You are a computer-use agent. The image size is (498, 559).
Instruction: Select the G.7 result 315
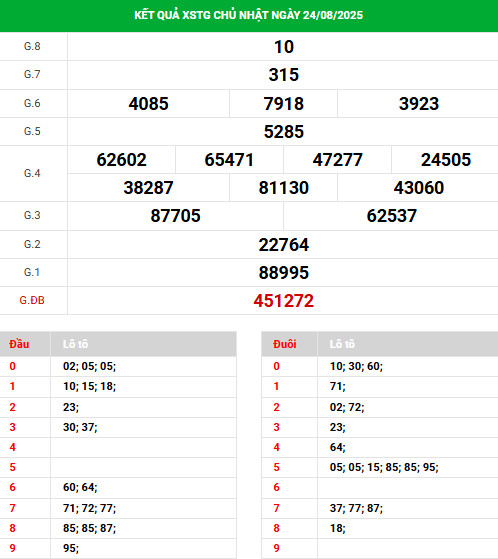tap(284, 75)
